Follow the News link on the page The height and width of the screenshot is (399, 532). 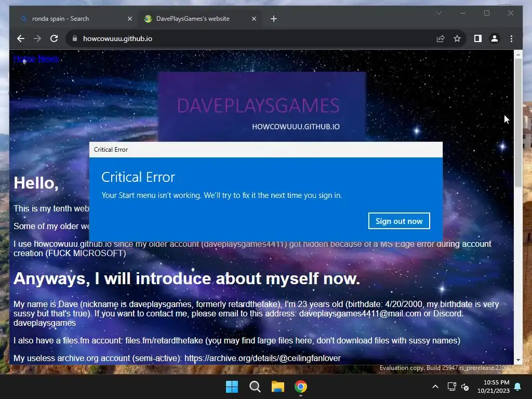(x=48, y=59)
